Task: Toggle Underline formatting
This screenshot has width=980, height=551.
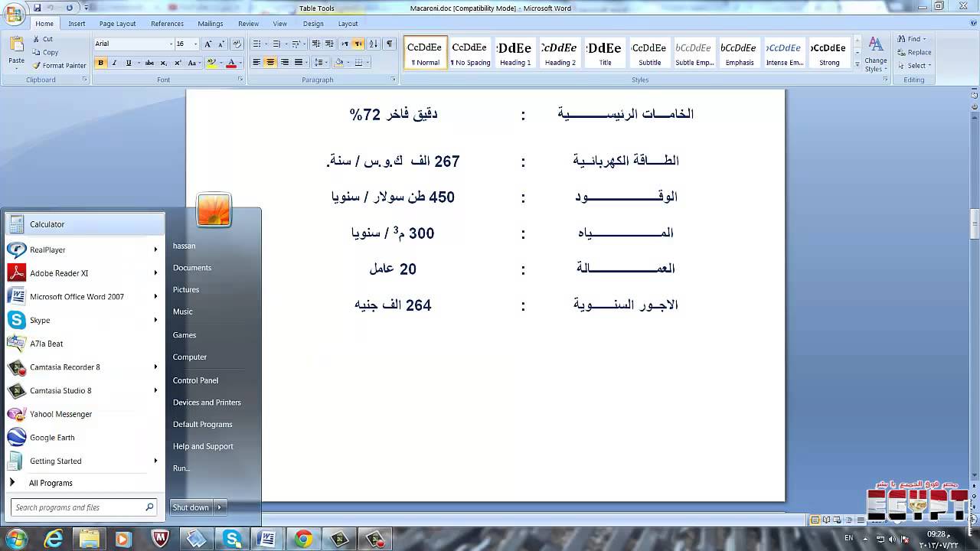Action: tap(128, 63)
